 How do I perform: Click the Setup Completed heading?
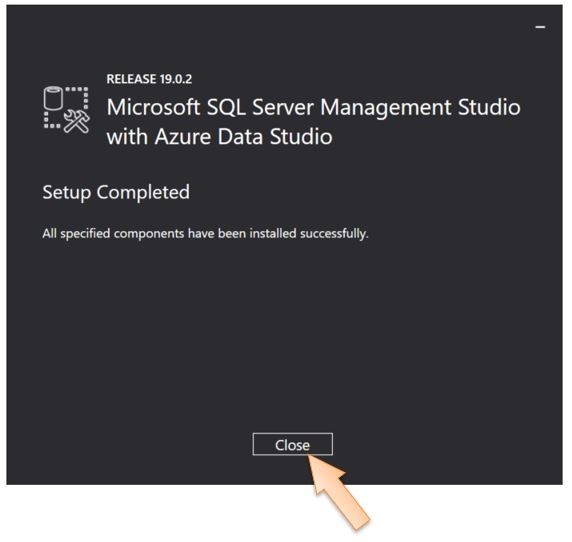point(116,193)
